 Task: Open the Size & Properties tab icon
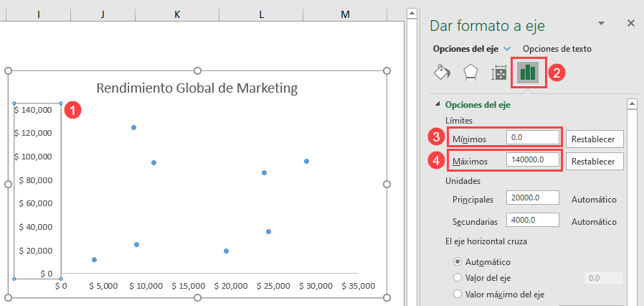(x=499, y=73)
